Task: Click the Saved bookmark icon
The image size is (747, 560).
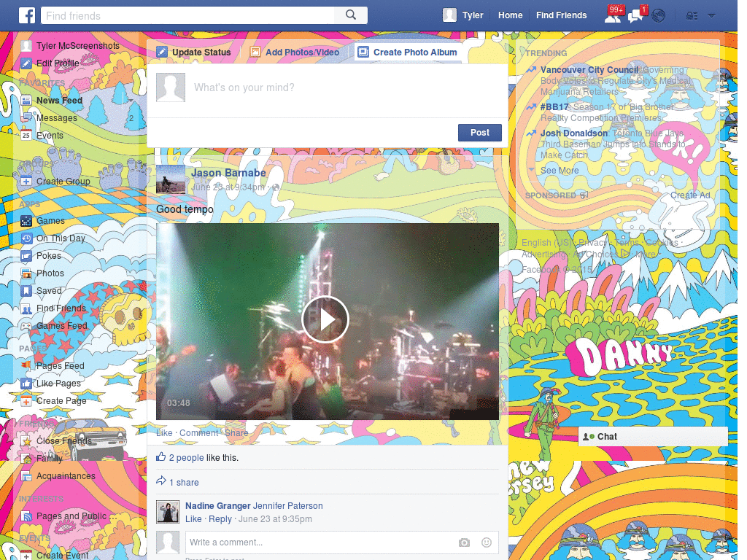Action: pos(26,290)
